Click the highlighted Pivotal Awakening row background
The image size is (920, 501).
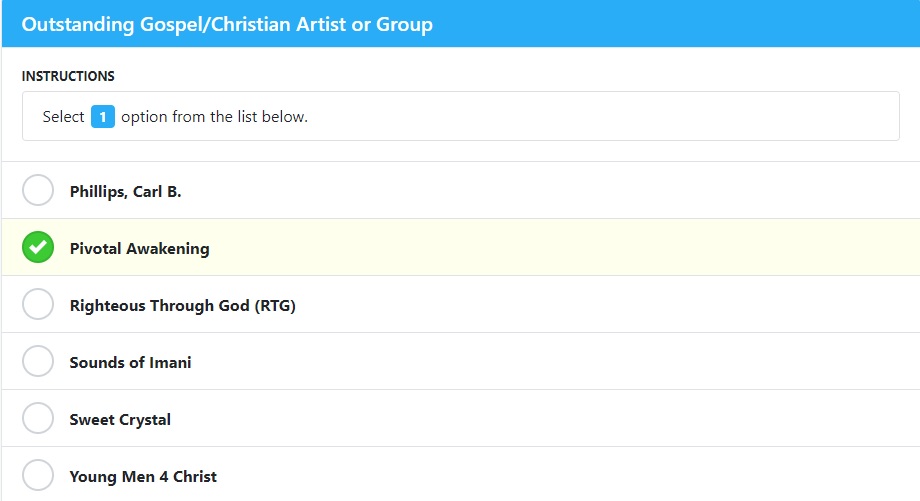(461, 247)
